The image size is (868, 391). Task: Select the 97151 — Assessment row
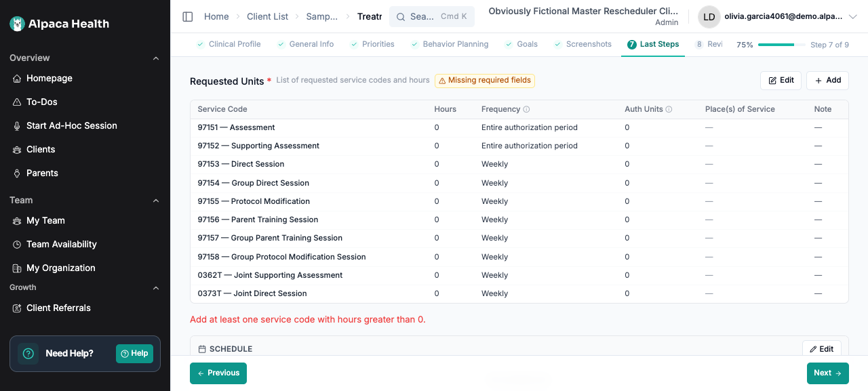point(519,128)
